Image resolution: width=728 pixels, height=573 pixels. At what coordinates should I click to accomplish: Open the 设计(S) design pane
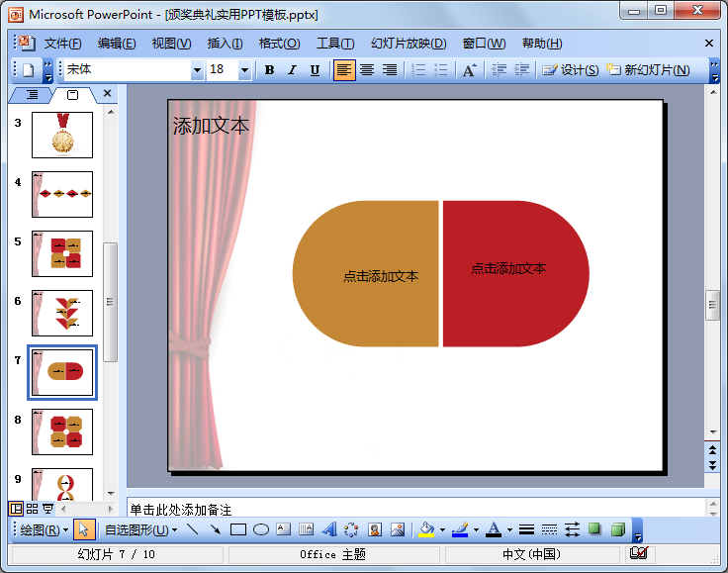571,70
